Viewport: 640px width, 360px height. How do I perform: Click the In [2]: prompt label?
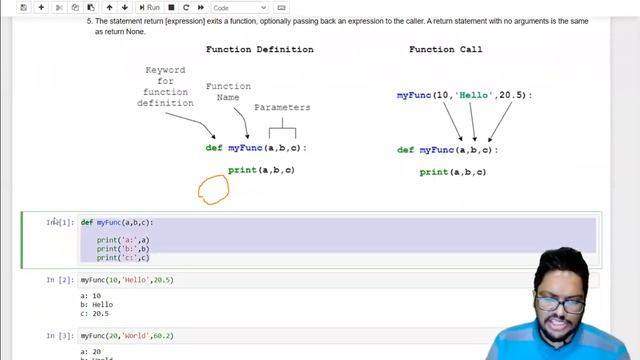click(x=60, y=280)
